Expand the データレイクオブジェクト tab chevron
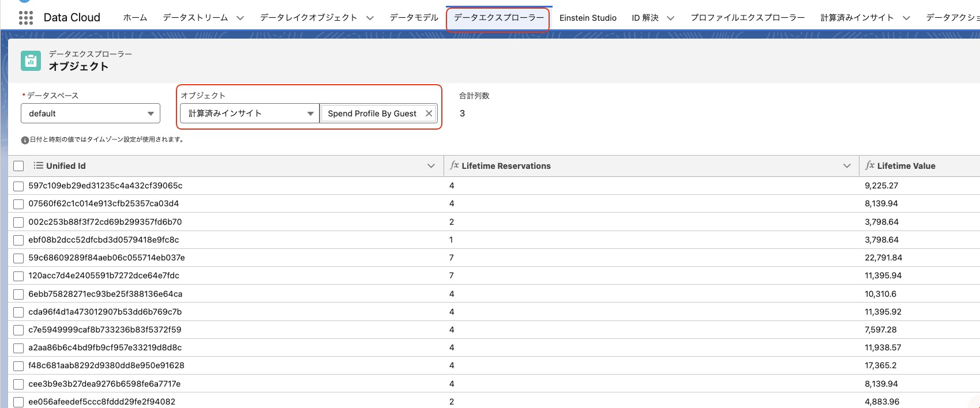 pyautogui.click(x=370, y=18)
